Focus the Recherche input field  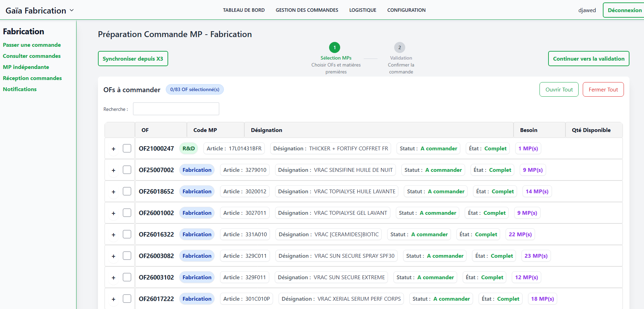coord(176,109)
